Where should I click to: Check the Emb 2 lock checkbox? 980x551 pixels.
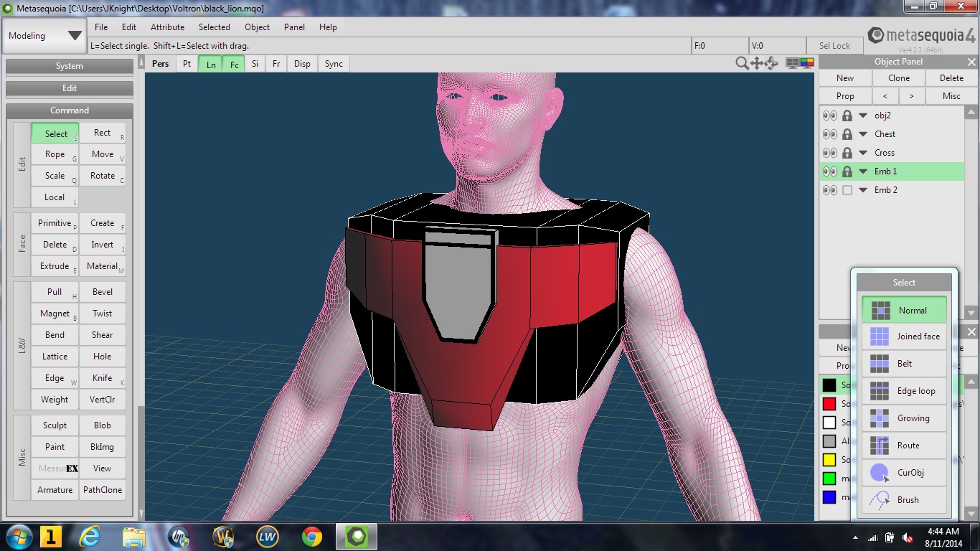click(847, 190)
